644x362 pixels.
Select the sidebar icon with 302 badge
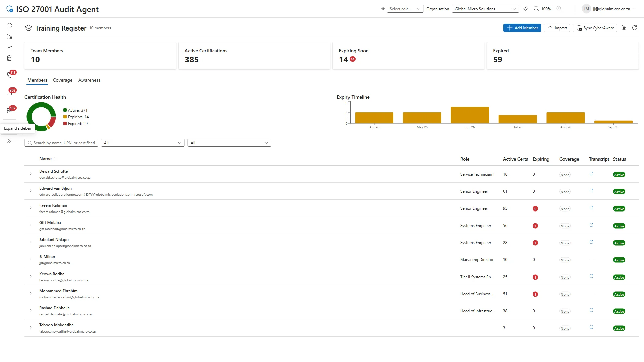9,93
